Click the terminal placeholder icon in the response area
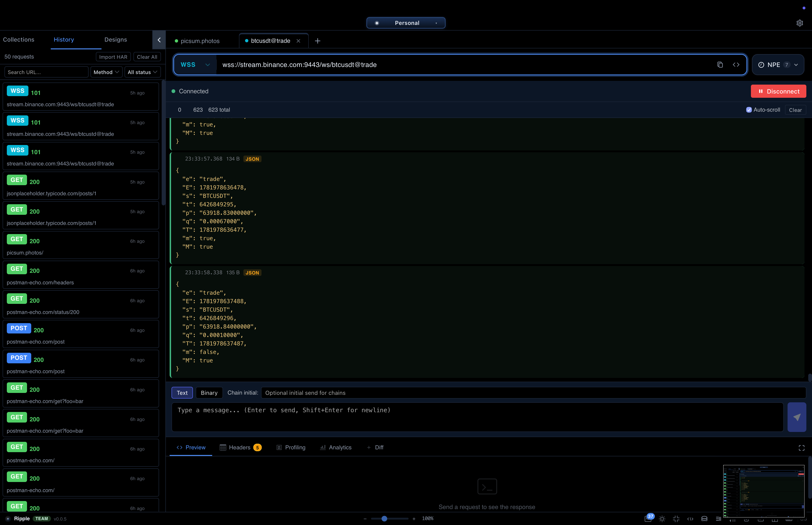This screenshot has height=525, width=812. pos(487,486)
